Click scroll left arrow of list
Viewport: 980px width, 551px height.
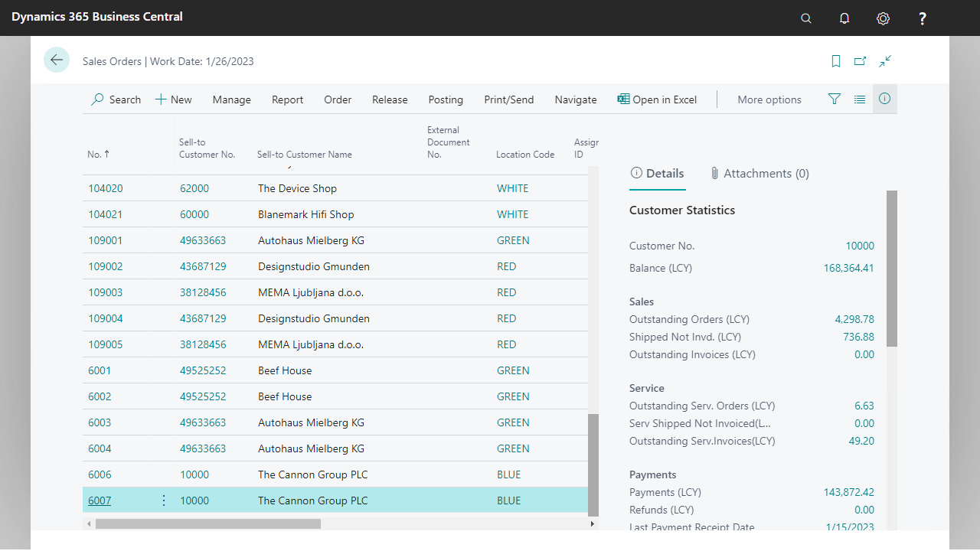click(x=89, y=523)
